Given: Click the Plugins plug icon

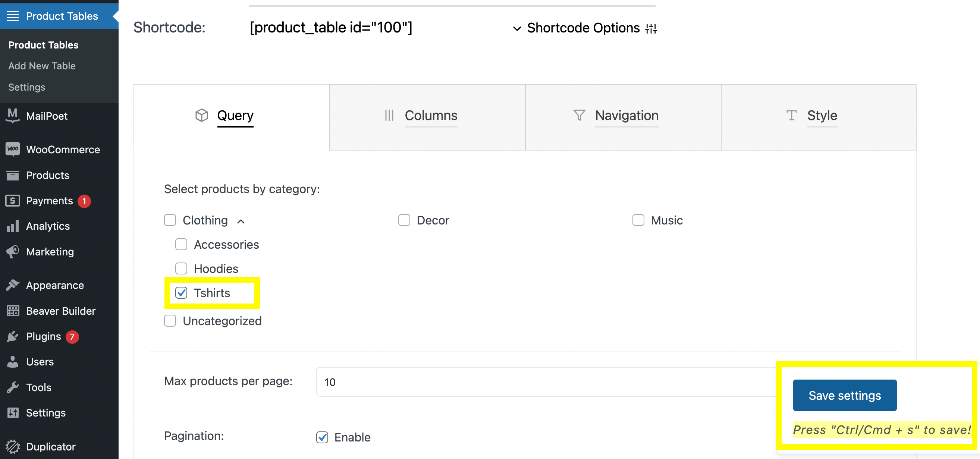Looking at the screenshot, I should tap(13, 336).
